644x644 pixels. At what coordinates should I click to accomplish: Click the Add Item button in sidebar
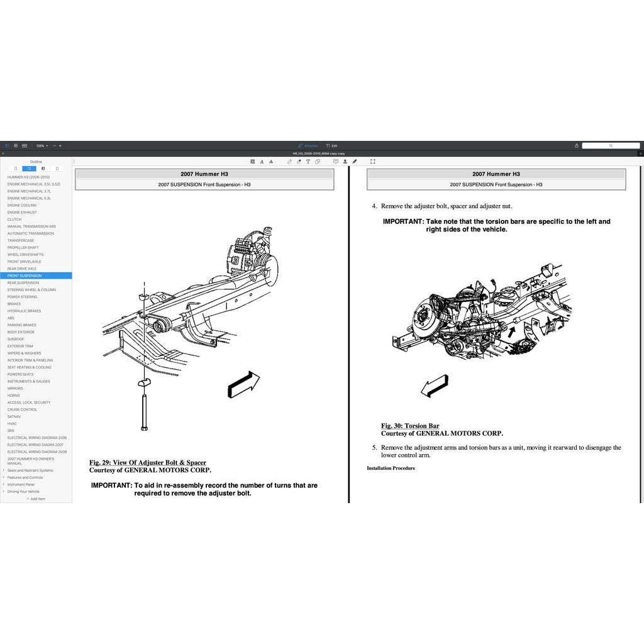coord(36,499)
